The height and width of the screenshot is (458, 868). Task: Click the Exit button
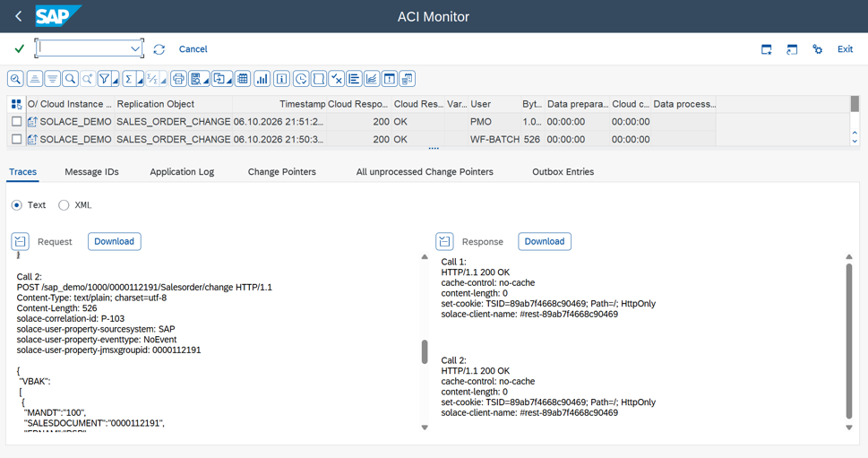pyautogui.click(x=845, y=49)
